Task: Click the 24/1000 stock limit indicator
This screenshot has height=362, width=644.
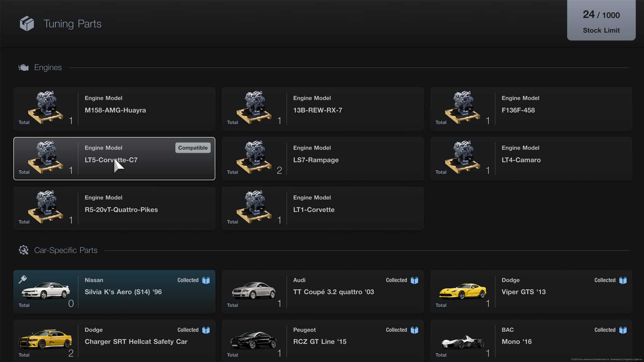Action: click(x=601, y=15)
